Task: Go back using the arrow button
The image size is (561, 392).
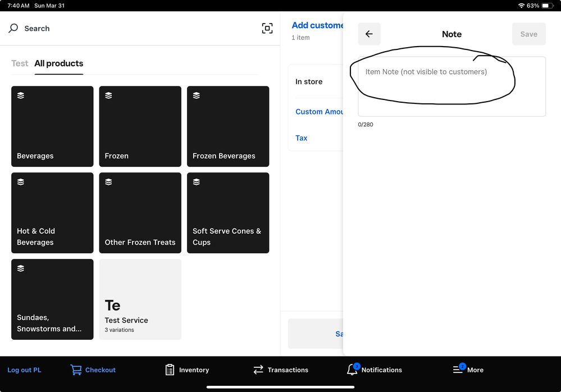Action: pos(369,34)
